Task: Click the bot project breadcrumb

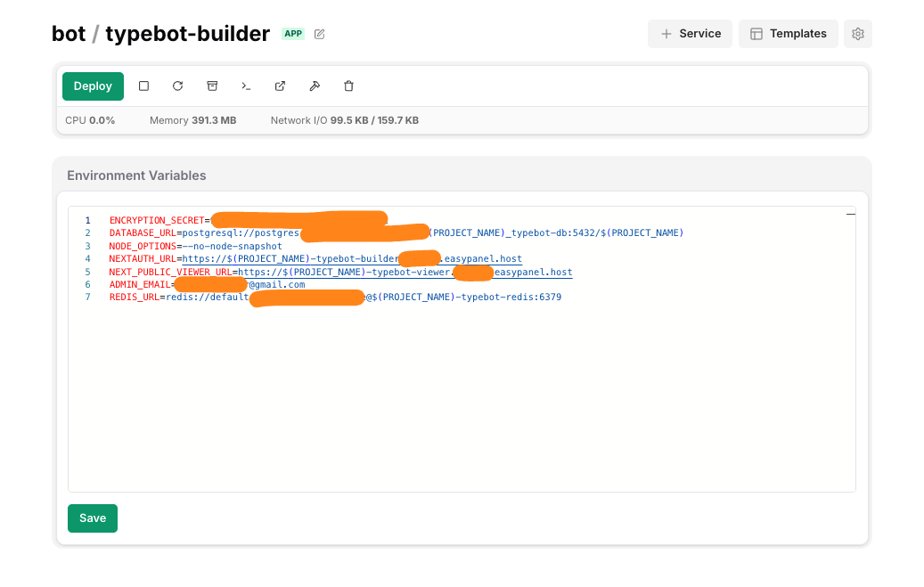Action: 69,34
